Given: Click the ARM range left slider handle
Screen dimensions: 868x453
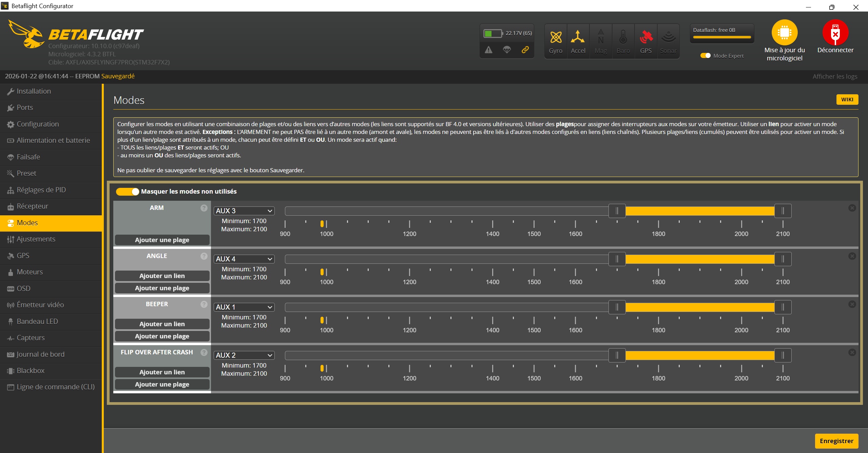Looking at the screenshot, I should tap(617, 211).
